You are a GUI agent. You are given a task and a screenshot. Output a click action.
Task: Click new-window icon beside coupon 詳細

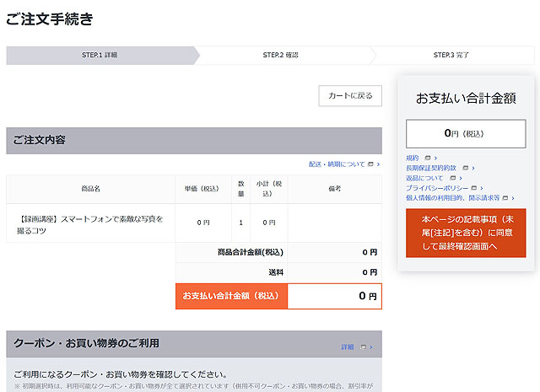click(x=363, y=347)
